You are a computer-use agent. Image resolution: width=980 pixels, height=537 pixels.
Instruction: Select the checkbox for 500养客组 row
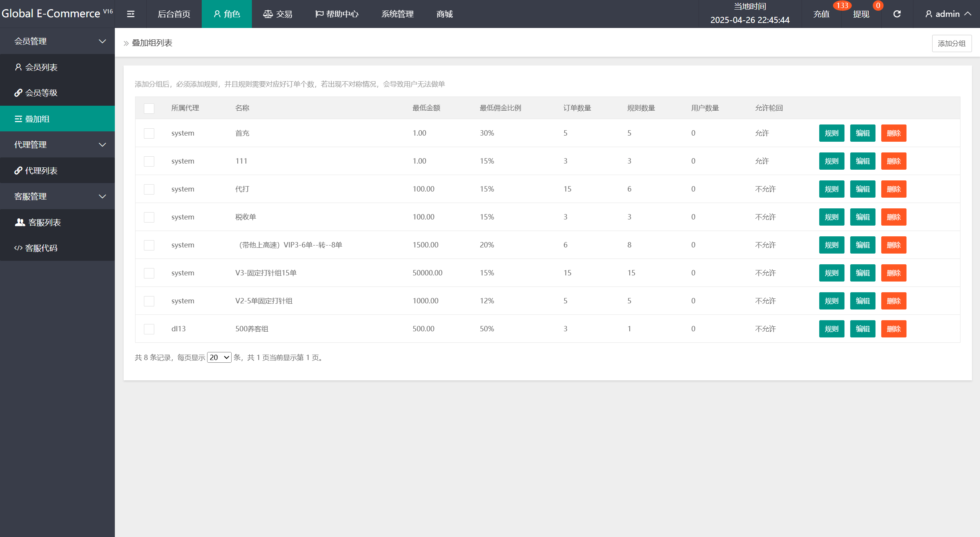[x=149, y=329]
